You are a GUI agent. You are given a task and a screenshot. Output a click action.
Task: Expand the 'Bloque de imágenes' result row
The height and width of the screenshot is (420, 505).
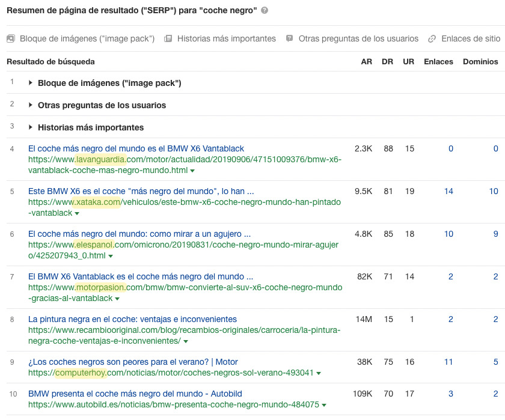31,83
